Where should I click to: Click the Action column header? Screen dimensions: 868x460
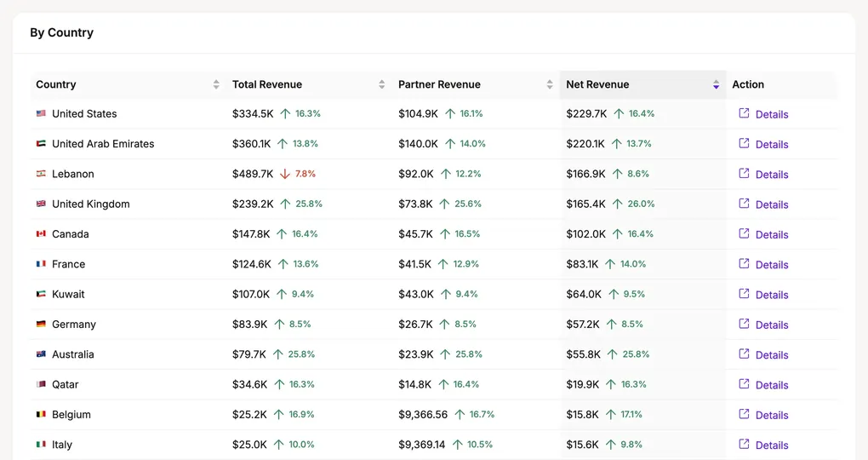pos(748,84)
